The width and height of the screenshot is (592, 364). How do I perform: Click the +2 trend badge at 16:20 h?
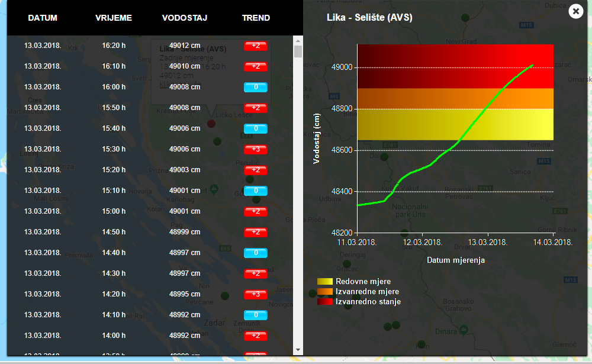coord(256,46)
